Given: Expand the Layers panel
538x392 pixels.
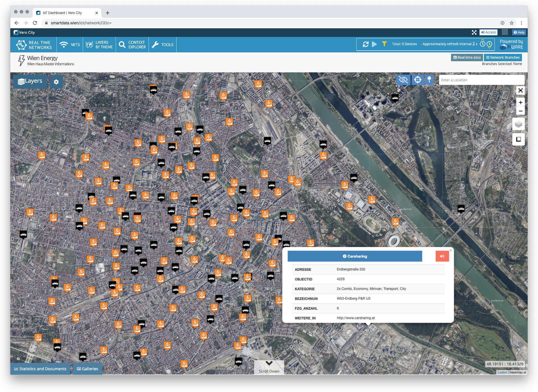Looking at the screenshot, I should point(30,81).
